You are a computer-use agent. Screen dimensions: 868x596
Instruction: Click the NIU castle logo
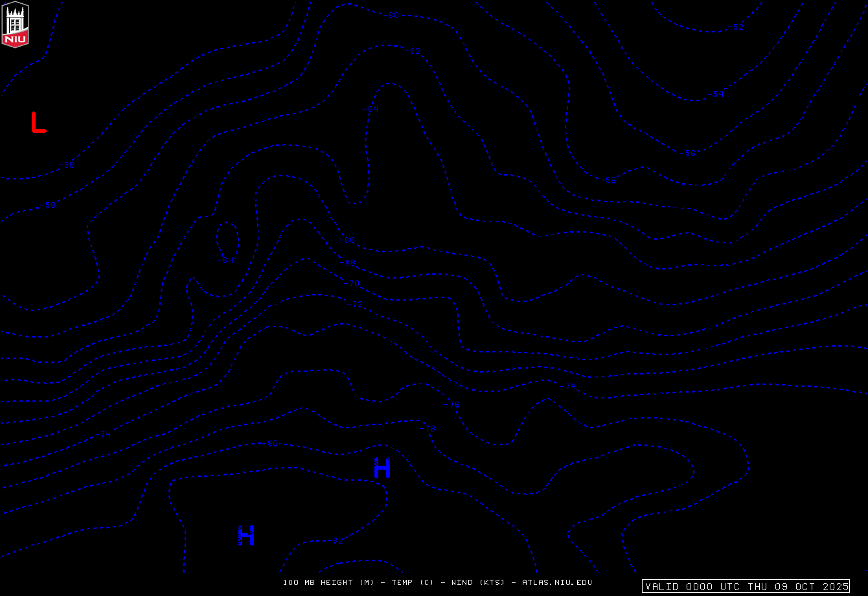(x=16, y=24)
